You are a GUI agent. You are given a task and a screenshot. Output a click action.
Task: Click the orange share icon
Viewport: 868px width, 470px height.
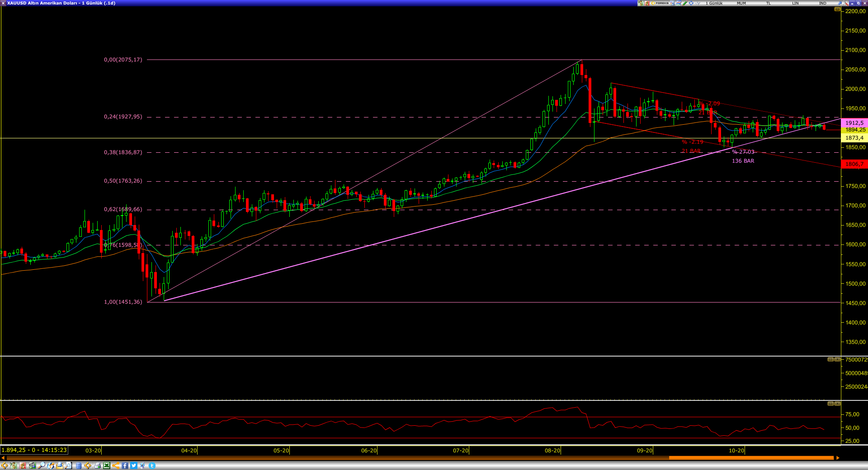pos(116,465)
